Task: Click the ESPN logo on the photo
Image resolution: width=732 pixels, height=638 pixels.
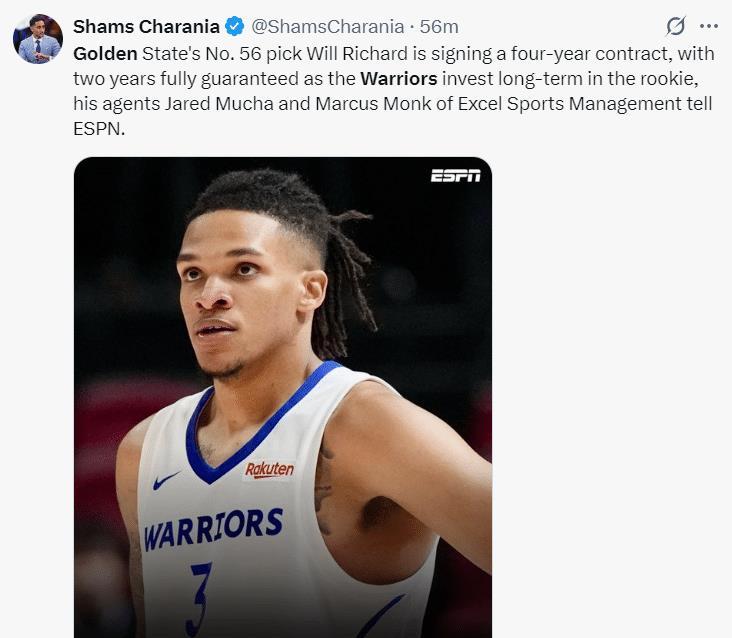Action: pyautogui.click(x=455, y=176)
